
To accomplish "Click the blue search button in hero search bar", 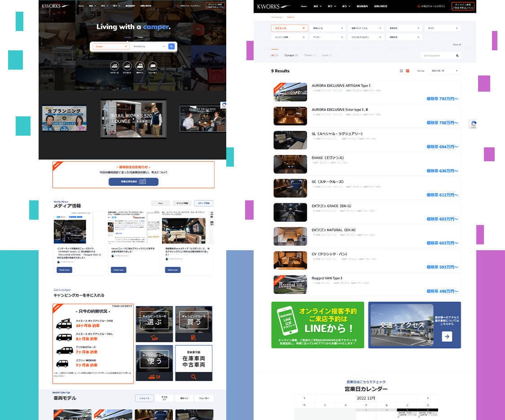I will coord(171,46).
